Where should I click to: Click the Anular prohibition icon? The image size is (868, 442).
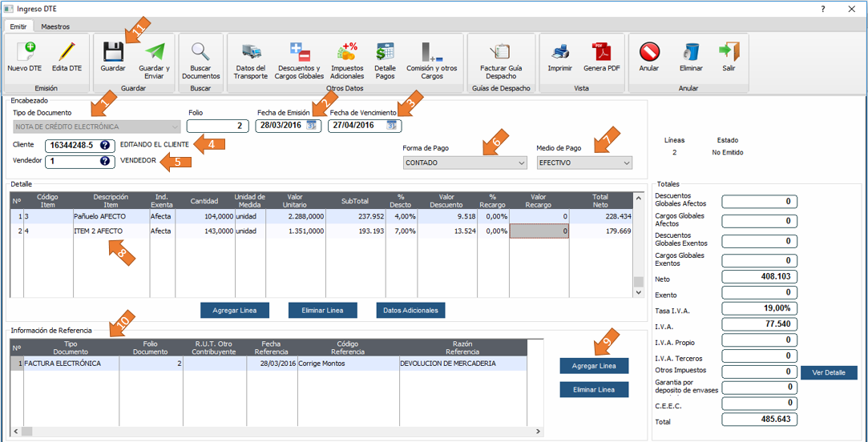tap(649, 52)
